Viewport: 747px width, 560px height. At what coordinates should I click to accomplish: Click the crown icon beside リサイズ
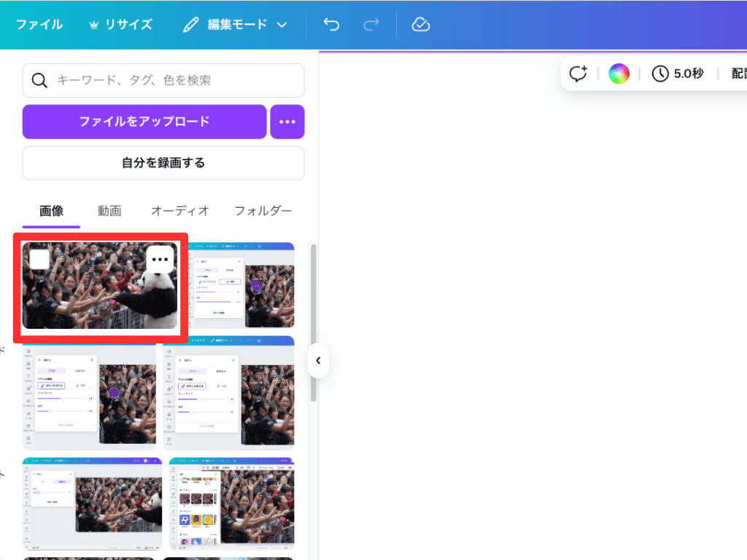coord(93,25)
